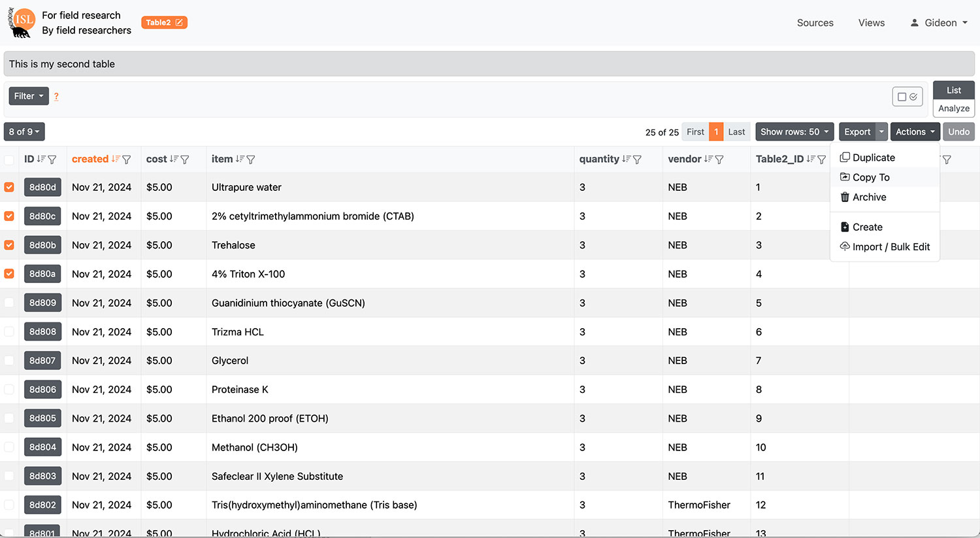This screenshot has width=980, height=538.
Task: Uncheck the row 8d80d checkbox
Action: click(x=9, y=187)
